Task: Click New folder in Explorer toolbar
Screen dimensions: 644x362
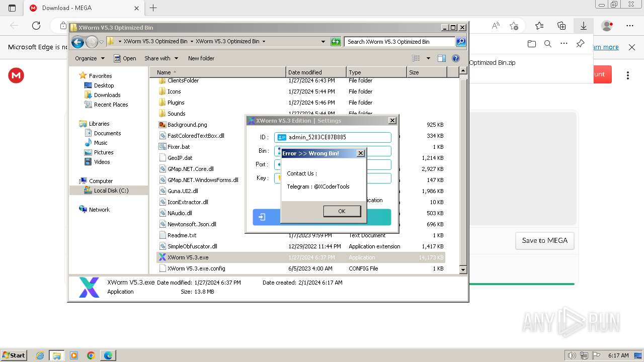Action: [201, 58]
